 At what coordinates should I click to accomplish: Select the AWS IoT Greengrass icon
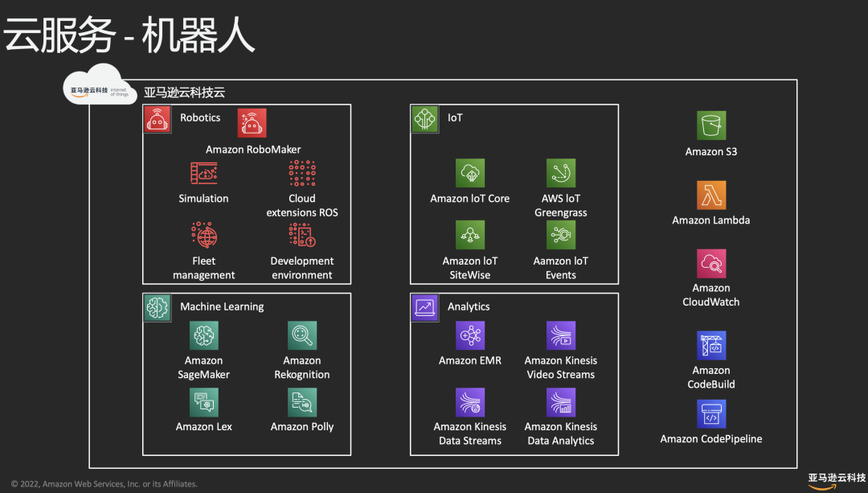pyautogui.click(x=561, y=173)
